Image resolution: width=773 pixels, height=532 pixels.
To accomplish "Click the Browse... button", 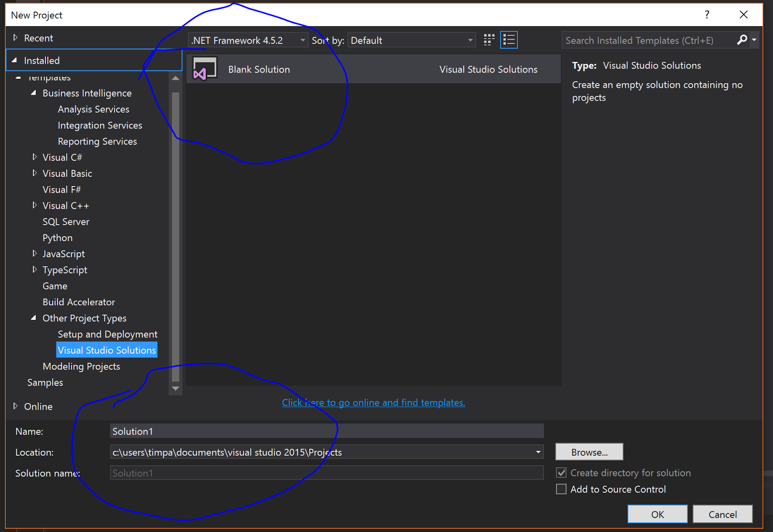I will [589, 452].
